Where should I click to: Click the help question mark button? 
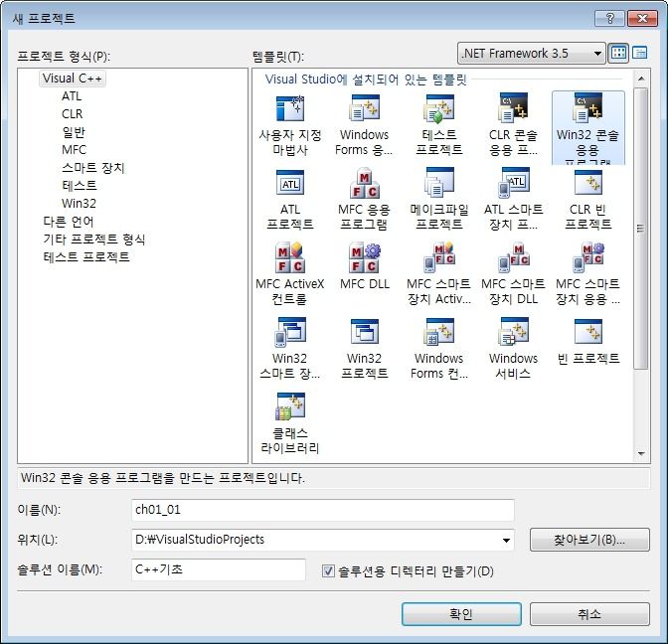610,18
